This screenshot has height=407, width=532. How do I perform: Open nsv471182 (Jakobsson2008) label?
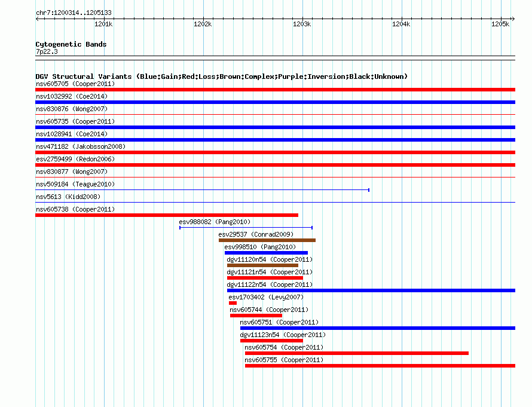[x=81, y=146]
